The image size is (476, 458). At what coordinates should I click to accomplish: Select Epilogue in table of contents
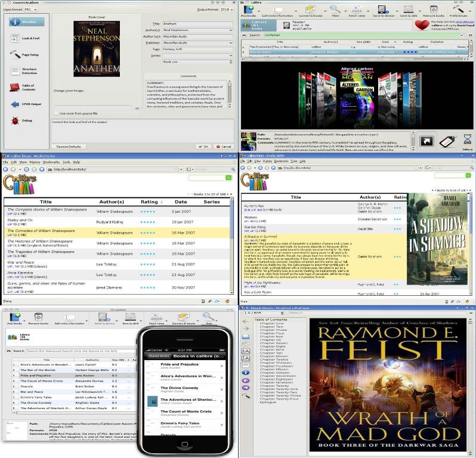pyautogui.click(x=267, y=402)
